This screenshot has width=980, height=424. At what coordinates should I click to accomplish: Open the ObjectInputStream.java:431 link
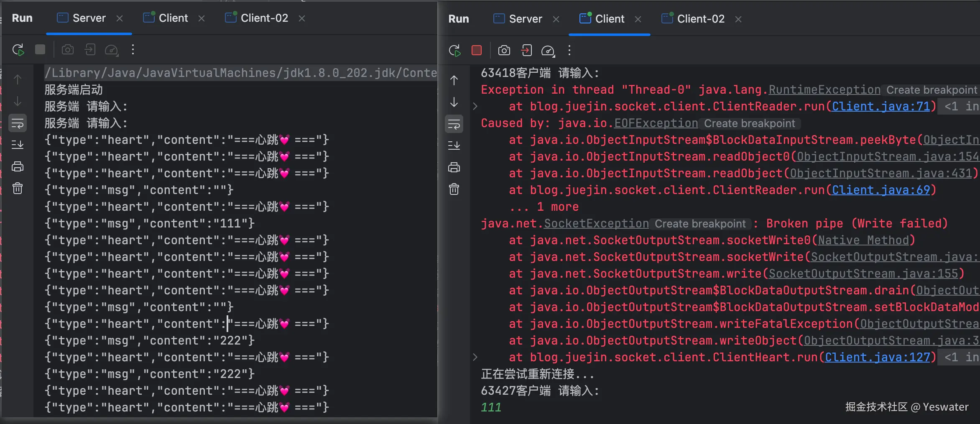[881, 173]
